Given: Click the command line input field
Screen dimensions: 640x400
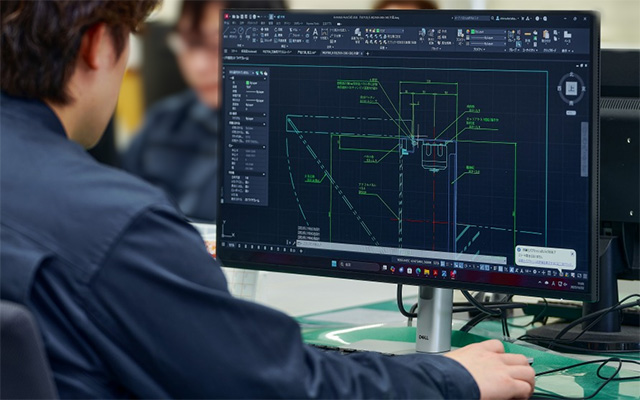Looking at the screenshot, I should (400, 249).
